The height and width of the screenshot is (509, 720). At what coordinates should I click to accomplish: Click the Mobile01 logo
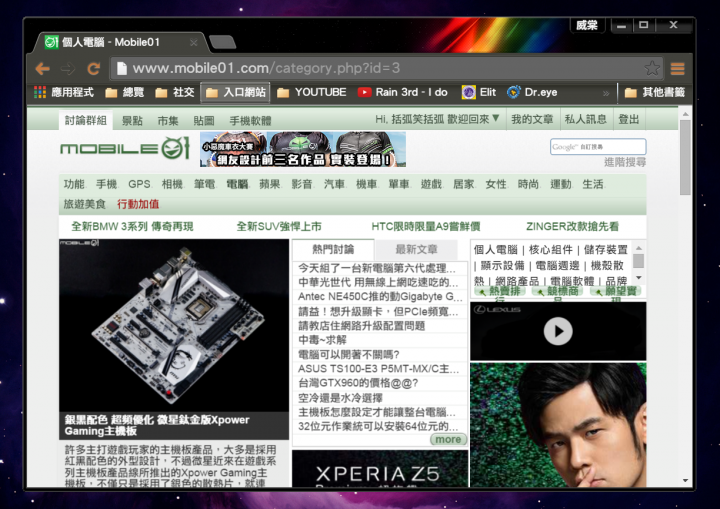[x=125, y=148]
